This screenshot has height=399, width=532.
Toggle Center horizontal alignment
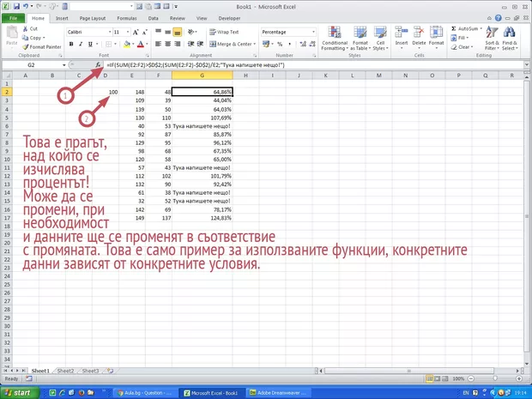[x=167, y=44]
